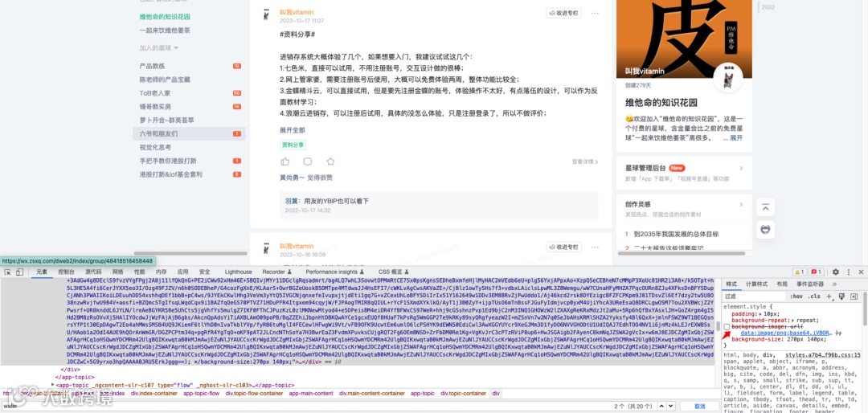Toggle the :hov element state button
868x413 pixels.
point(796,296)
